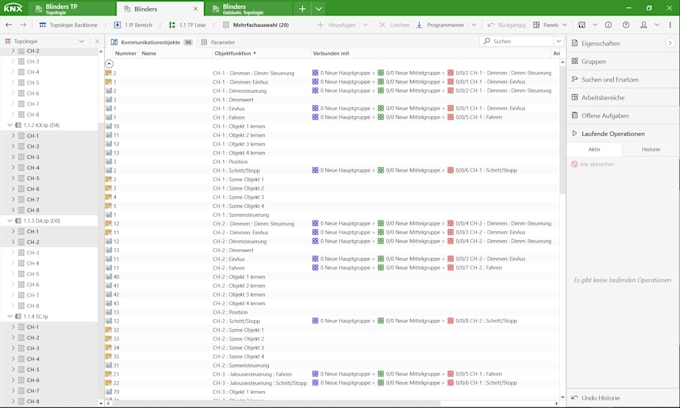Screen dimensions: 680x408
Task: Click the object list vertical scrollbar
Action: [x=562, y=130]
